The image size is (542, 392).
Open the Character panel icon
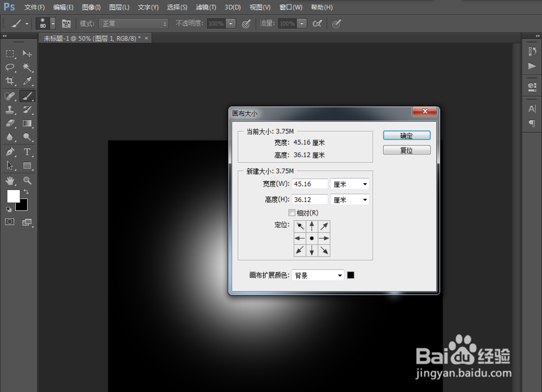532,109
